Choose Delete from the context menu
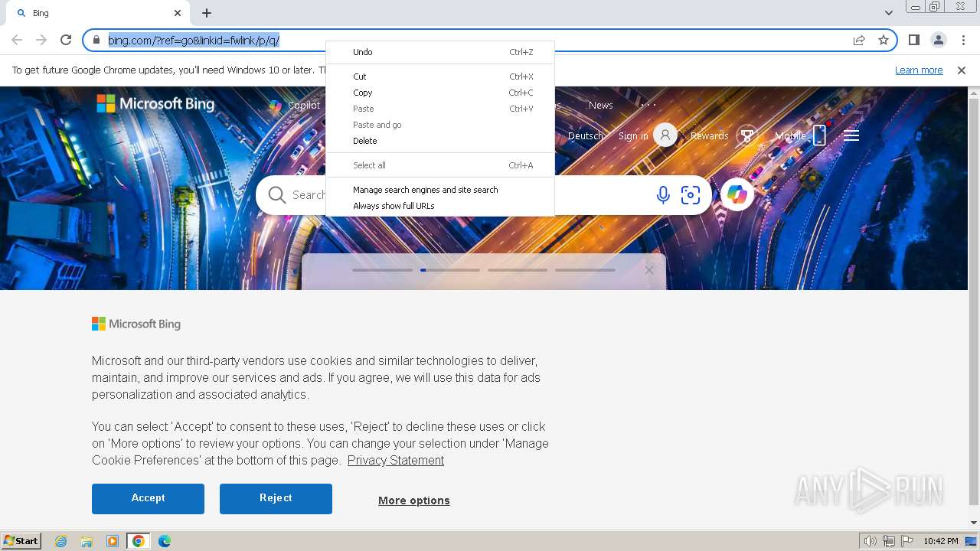The image size is (980, 551). click(440, 141)
